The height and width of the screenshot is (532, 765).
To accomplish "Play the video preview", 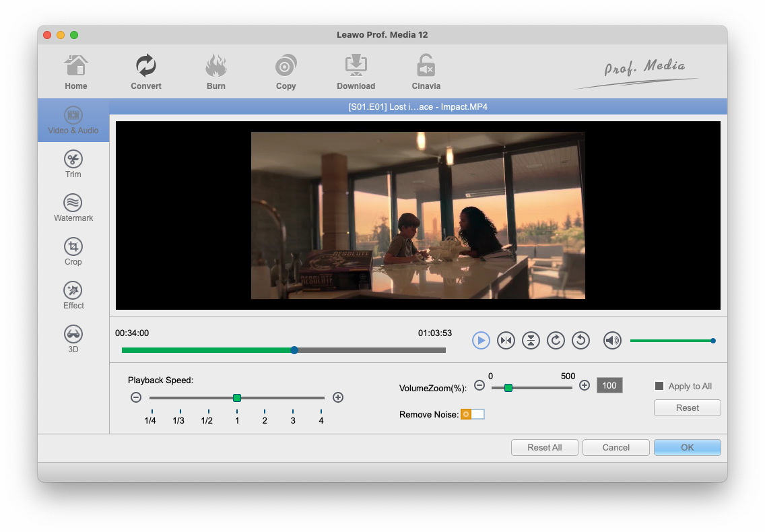I will pos(481,341).
